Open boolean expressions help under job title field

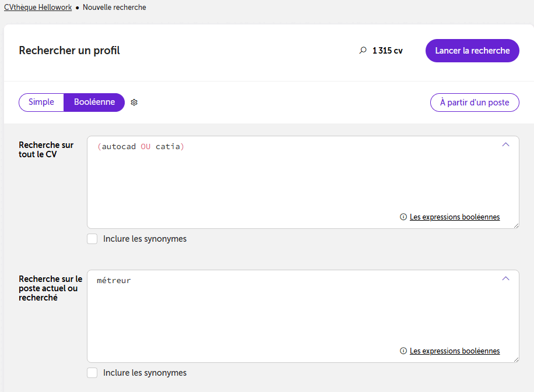point(455,351)
